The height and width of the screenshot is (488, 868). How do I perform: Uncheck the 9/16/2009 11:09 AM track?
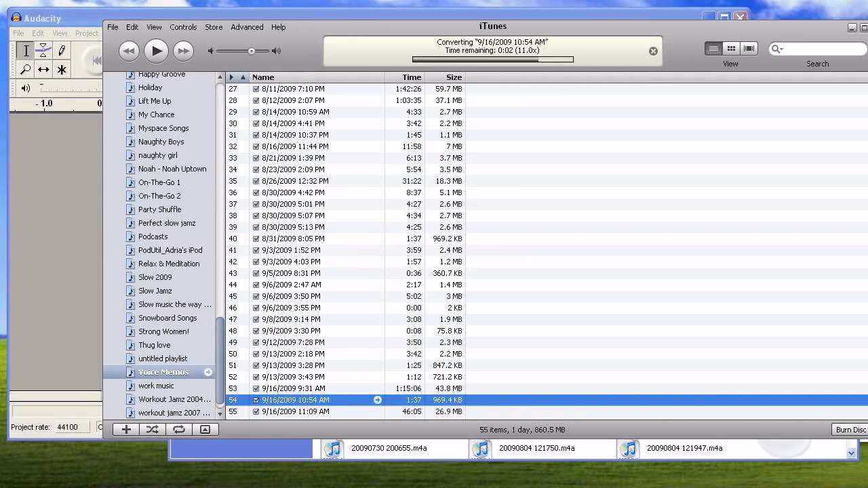point(256,411)
